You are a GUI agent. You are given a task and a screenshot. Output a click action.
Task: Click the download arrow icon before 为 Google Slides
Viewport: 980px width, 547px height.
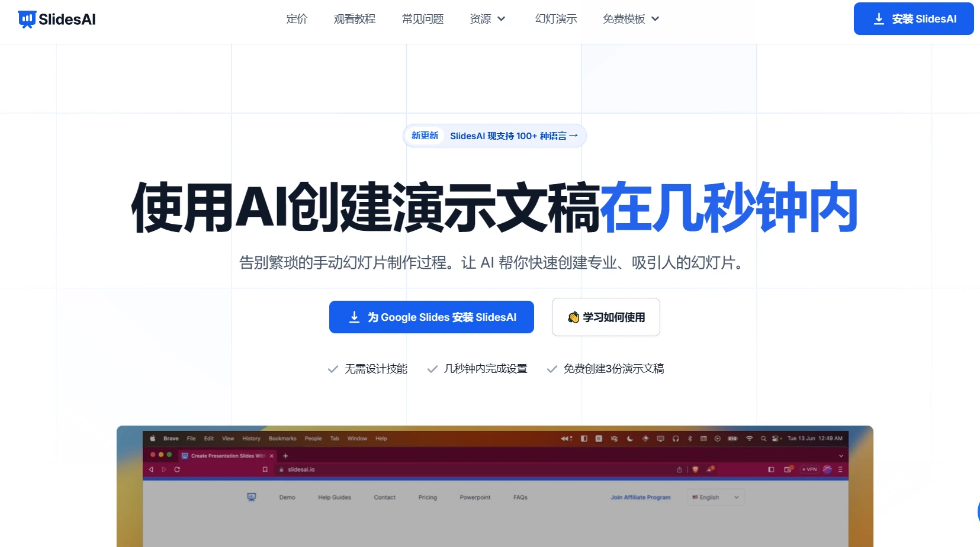(354, 317)
